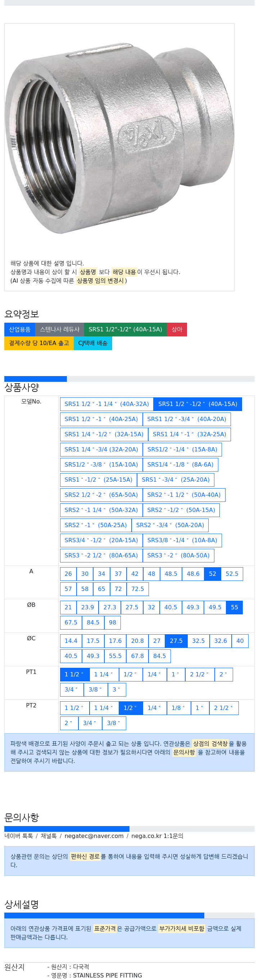Pick PT1 size 2 1/2"

[199, 674]
